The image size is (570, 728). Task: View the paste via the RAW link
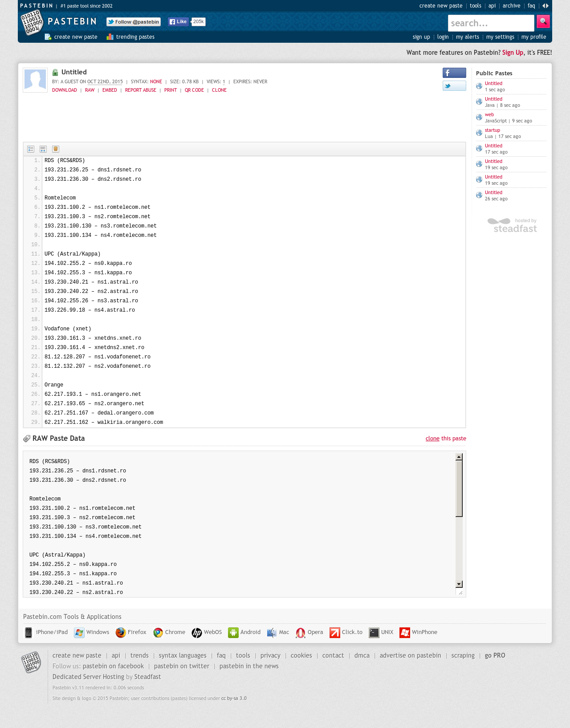point(90,90)
